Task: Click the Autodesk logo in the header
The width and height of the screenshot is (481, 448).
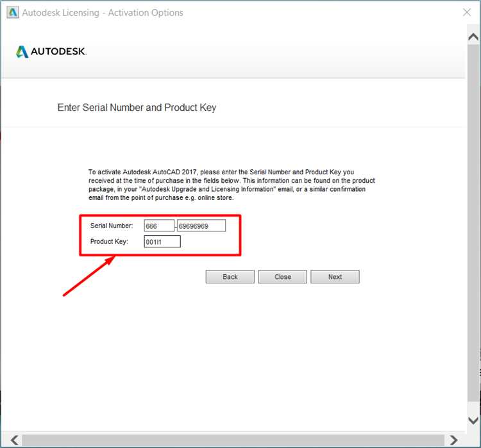Action: [51, 51]
